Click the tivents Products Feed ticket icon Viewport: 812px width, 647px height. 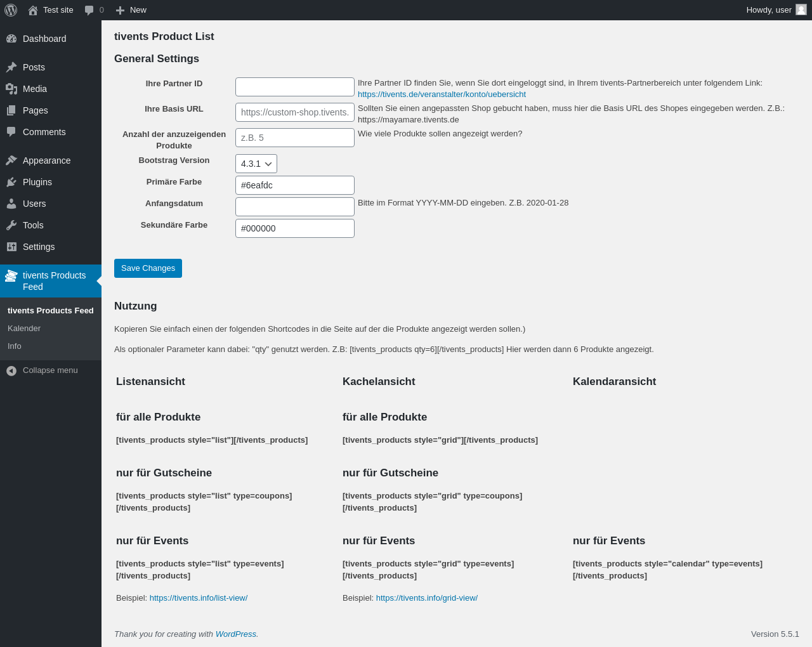tap(11, 275)
